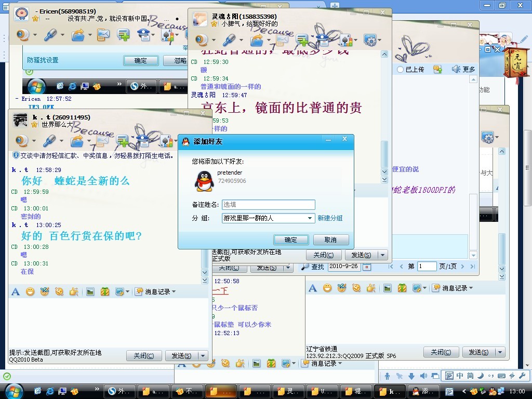Viewport: 532px width, 399px height.
Task: Expand voice call options in k.t window
Action: [x=61, y=141]
